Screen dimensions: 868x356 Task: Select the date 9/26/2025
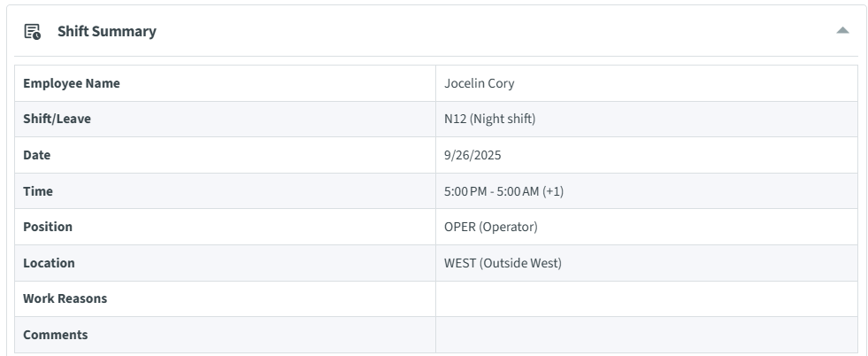pyautogui.click(x=472, y=155)
